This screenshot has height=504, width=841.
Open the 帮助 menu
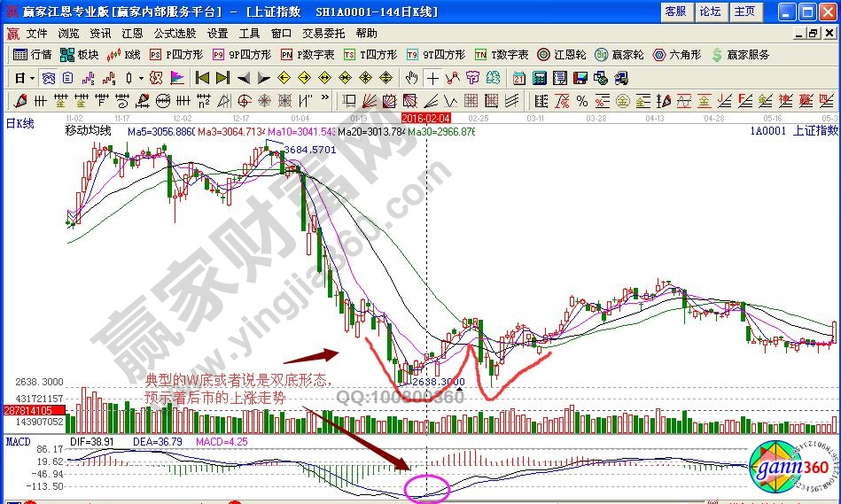pyautogui.click(x=366, y=34)
